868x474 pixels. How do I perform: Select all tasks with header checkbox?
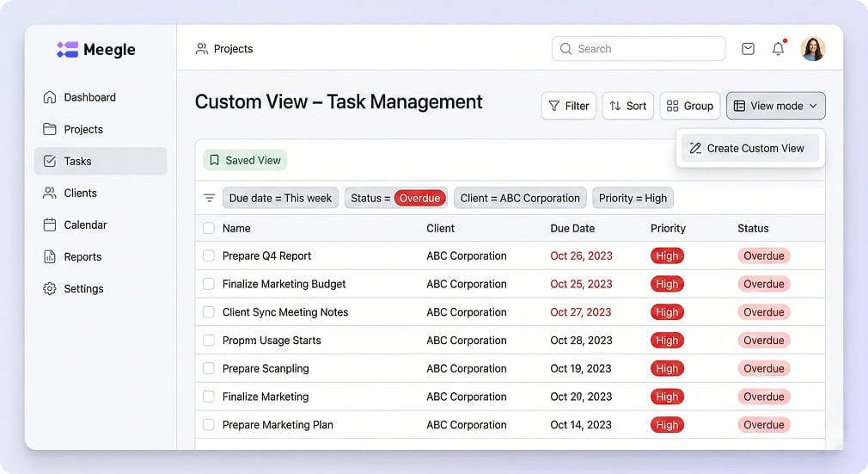pyautogui.click(x=209, y=228)
